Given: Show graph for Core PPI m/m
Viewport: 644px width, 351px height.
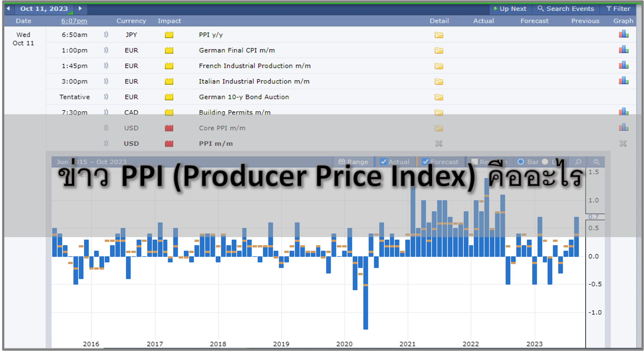Looking at the screenshot, I should (x=623, y=127).
